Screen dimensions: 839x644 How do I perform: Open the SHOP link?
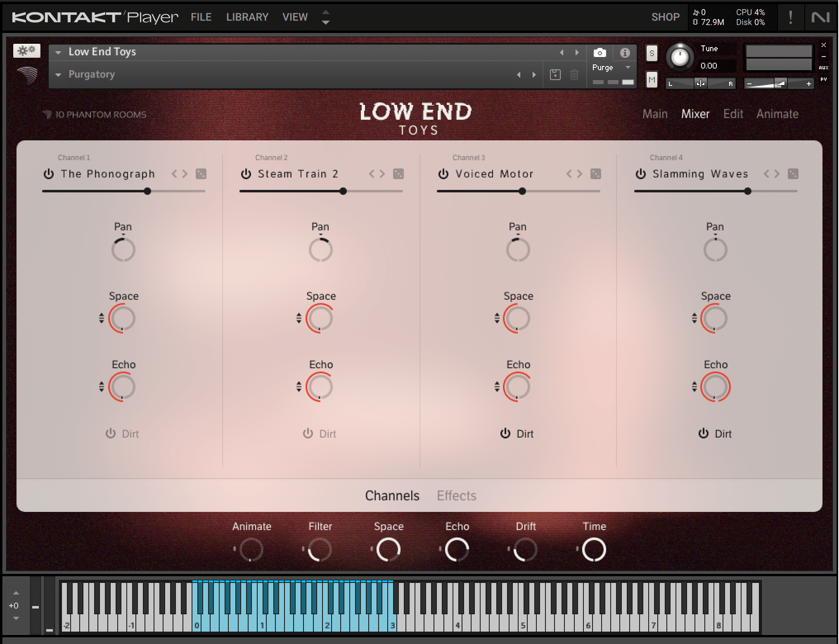(x=666, y=17)
